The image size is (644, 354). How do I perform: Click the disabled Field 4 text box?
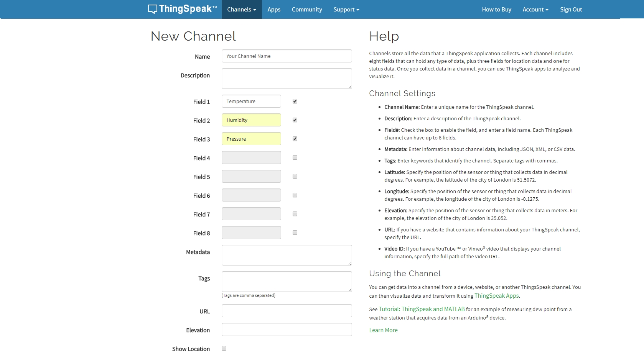[x=251, y=157]
